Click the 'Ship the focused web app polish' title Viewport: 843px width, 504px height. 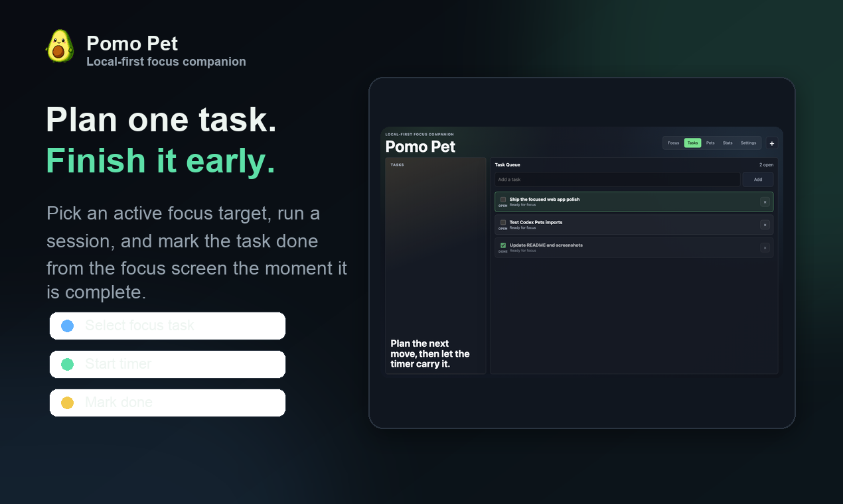pyautogui.click(x=544, y=199)
